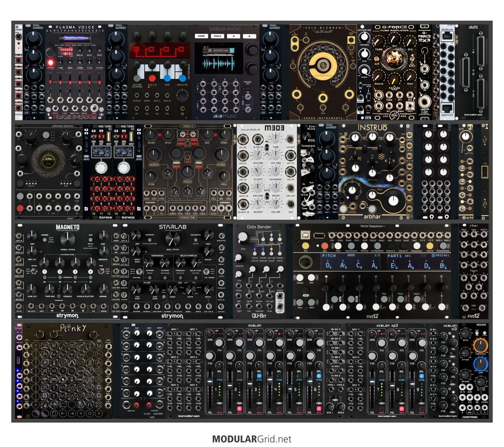Click the left arrow button on bitbox micro
504x447 pixels.
tap(233, 36)
